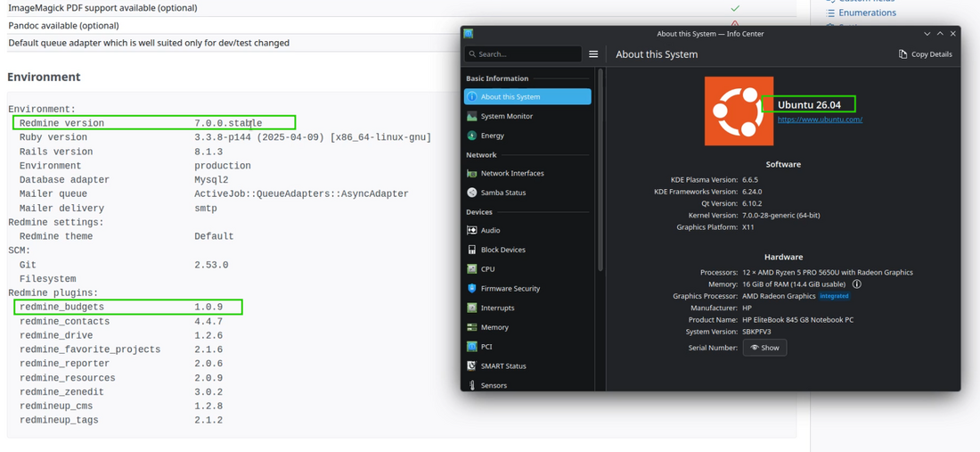
Task: Click the '7.0.0.stable' version value
Action: [x=228, y=123]
